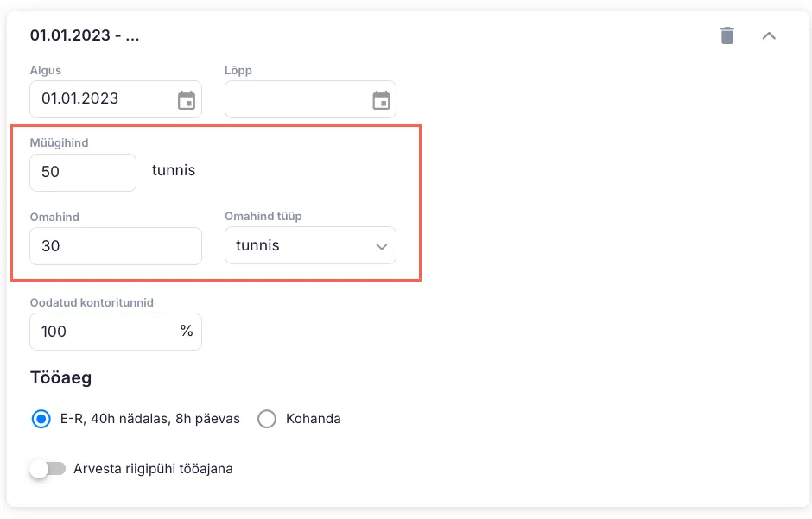
Task: Click the Algus date field
Action: click(99, 99)
